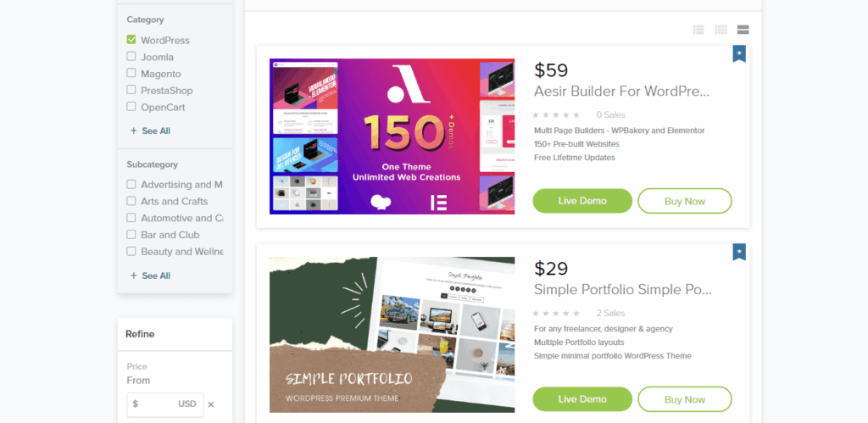
Task: Click bookmark star on Simple Portfolio card
Action: (739, 252)
